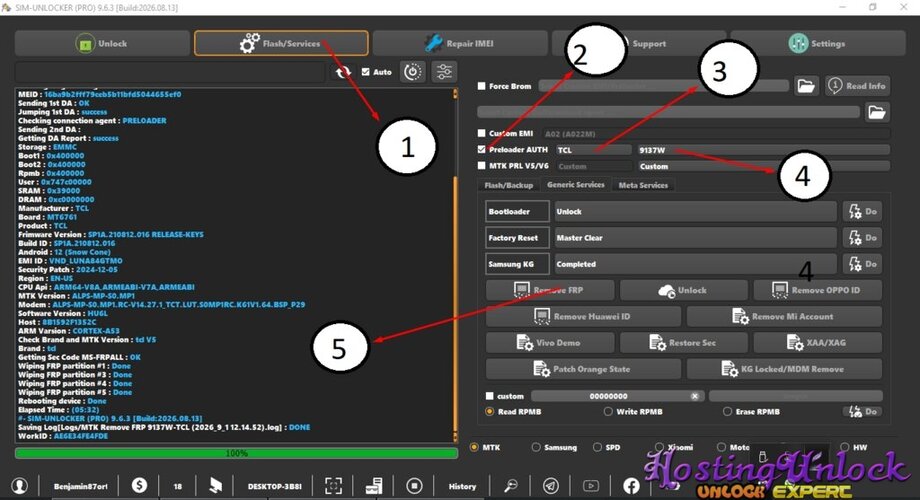This screenshot has height=500, width=920.
Task: Switch to the Repair IMEI main tab
Action: pos(460,43)
